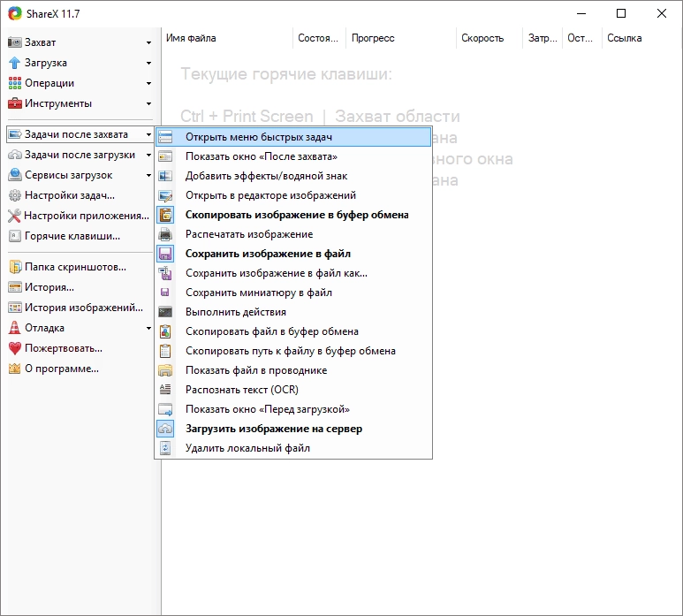The image size is (683, 616).
Task: Click the printer icon beside Распечатать изображение
Action: (165, 234)
